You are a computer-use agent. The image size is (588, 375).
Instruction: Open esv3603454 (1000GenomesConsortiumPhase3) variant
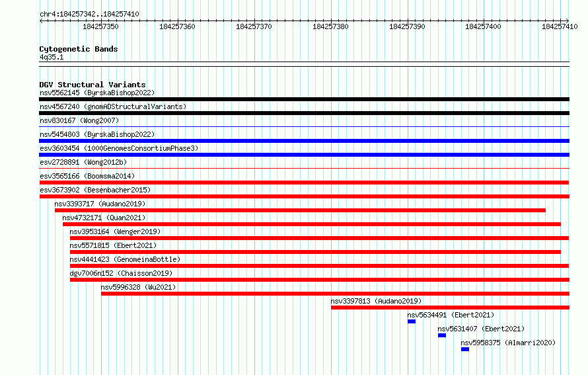119,148
